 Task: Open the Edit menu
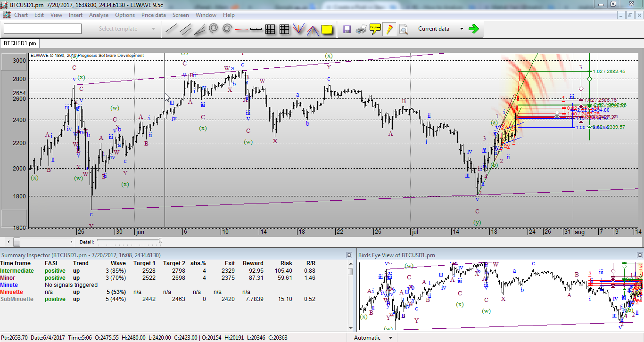coord(39,15)
